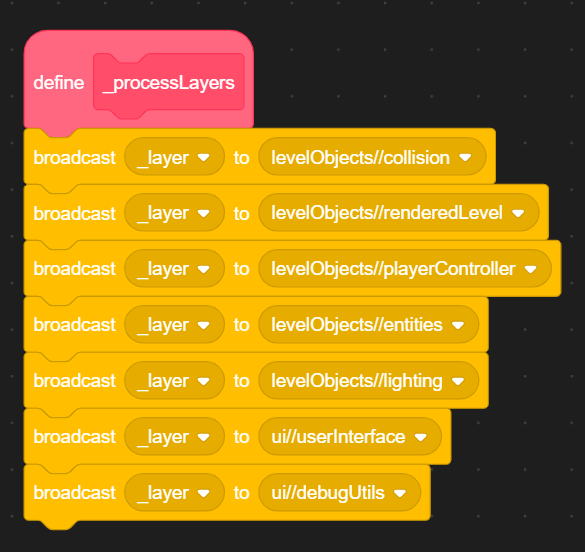Screen dimensions: 585x552
Task: Open the ui//userInterface target dropdown
Action: 350,437
